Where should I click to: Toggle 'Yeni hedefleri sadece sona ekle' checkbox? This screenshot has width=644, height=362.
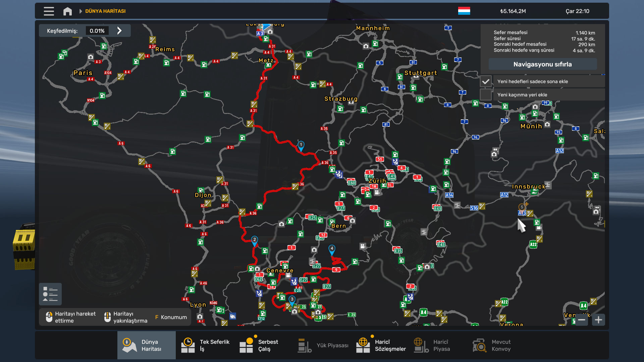(x=485, y=81)
